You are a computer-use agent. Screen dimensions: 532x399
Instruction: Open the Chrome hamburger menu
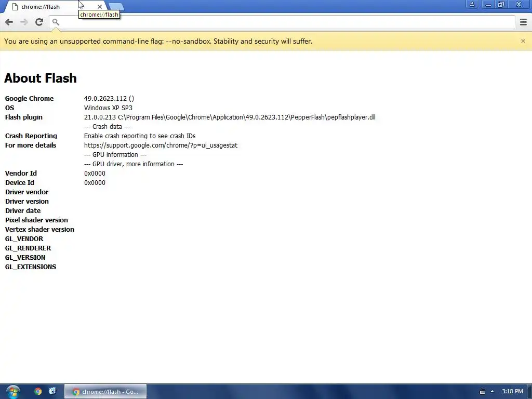(x=523, y=22)
